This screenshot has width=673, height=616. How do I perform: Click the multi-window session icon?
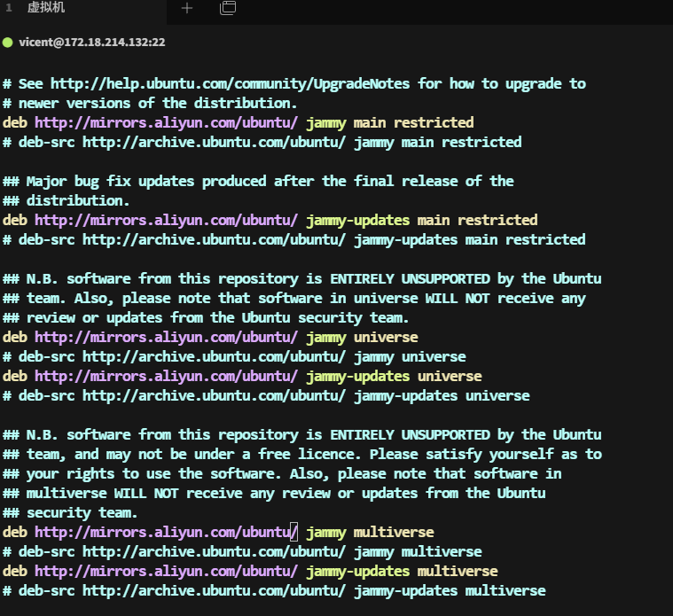[x=228, y=8]
